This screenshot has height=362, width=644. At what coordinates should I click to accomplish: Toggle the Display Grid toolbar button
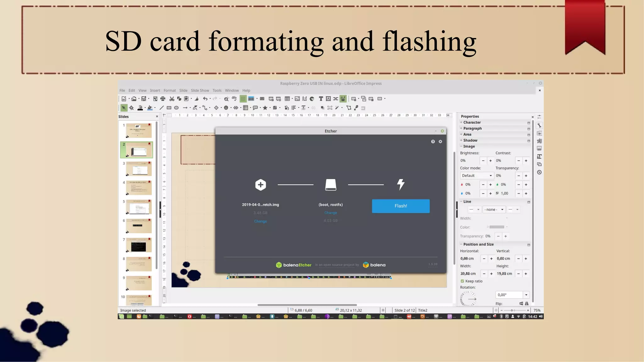pyautogui.click(x=243, y=99)
